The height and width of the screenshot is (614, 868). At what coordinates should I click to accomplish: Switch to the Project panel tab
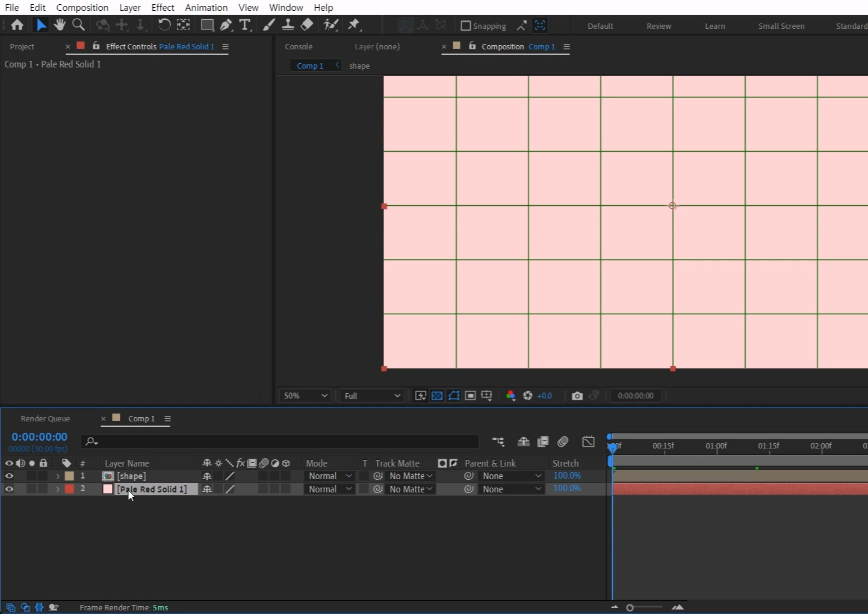22,46
